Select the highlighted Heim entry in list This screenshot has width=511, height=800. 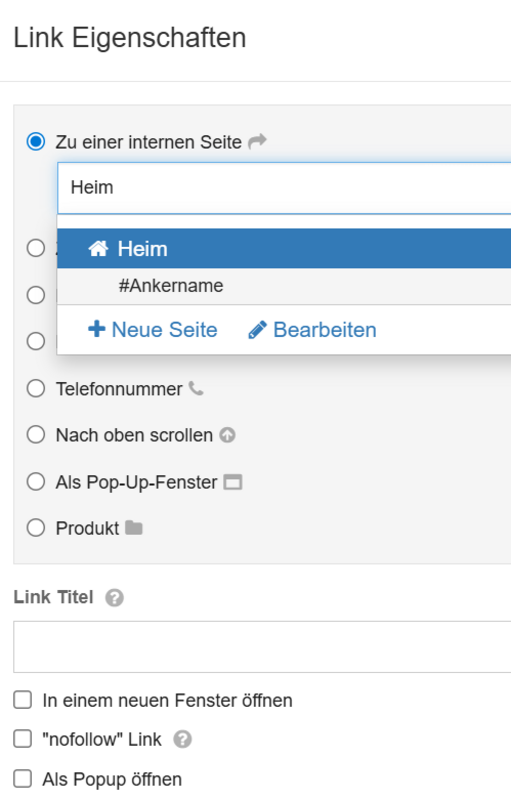[x=284, y=248]
